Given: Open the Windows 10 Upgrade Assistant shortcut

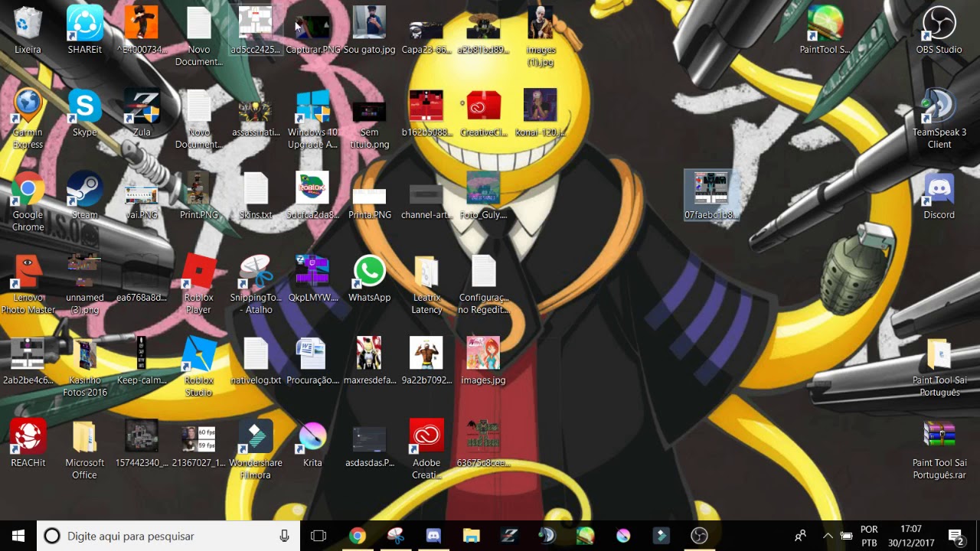Looking at the screenshot, I should (312, 119).
